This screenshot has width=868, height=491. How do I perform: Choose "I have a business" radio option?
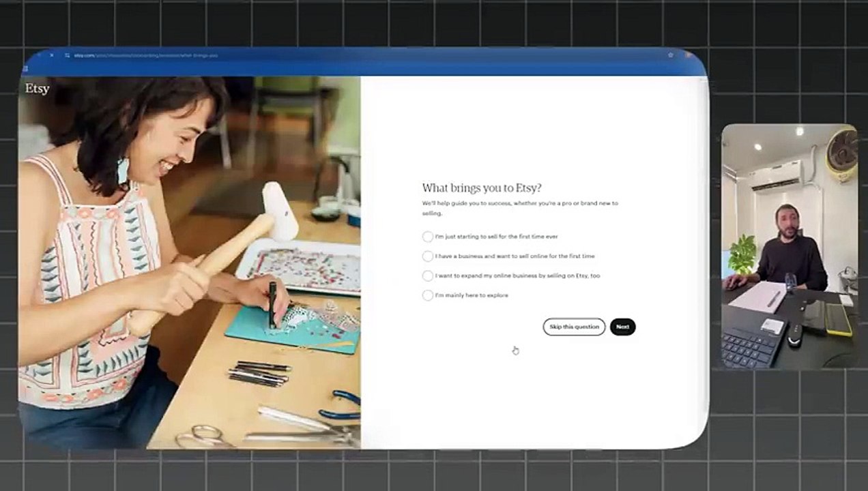click(x=427, y=256)
